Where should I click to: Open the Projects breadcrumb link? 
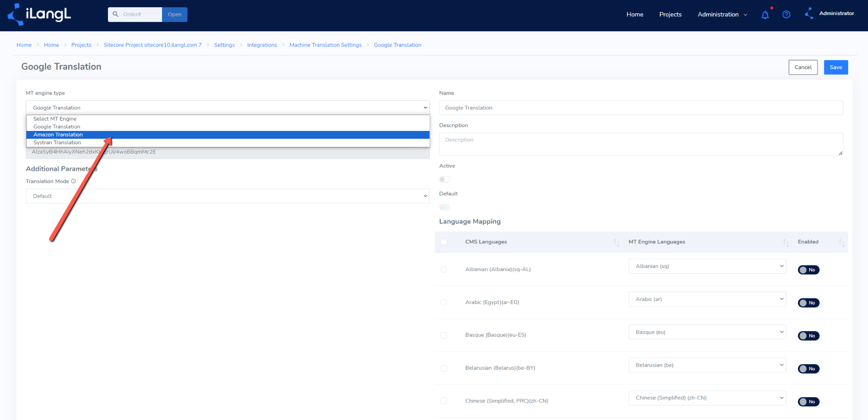(81, 45)
